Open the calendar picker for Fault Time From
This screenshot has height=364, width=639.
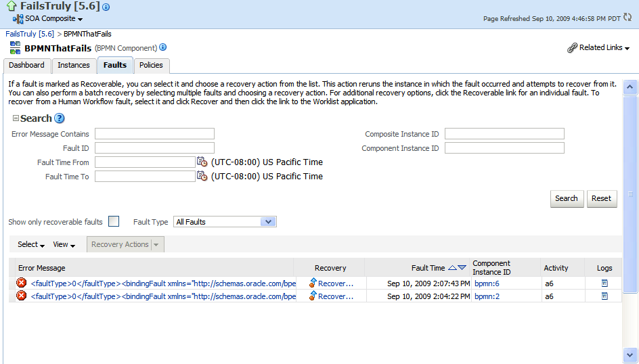coord(202,162)
